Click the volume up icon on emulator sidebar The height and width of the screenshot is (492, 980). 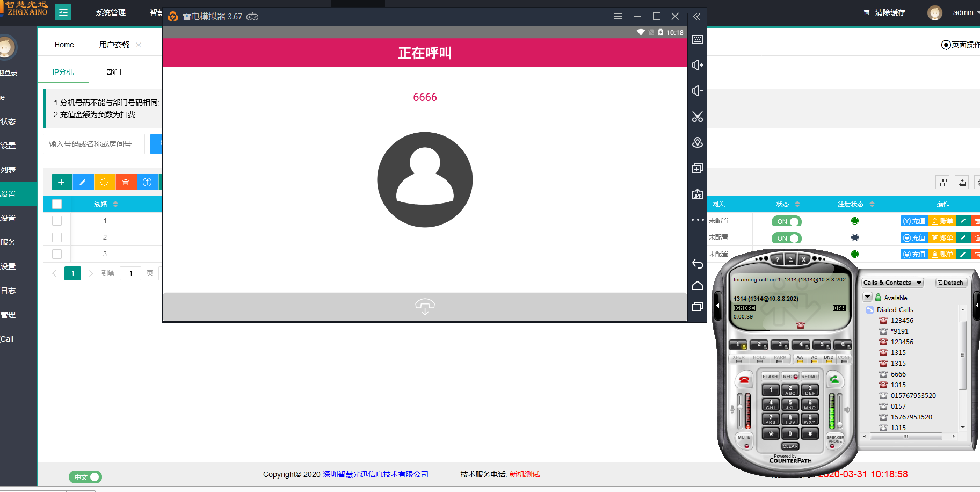click(x=697, y=65)
